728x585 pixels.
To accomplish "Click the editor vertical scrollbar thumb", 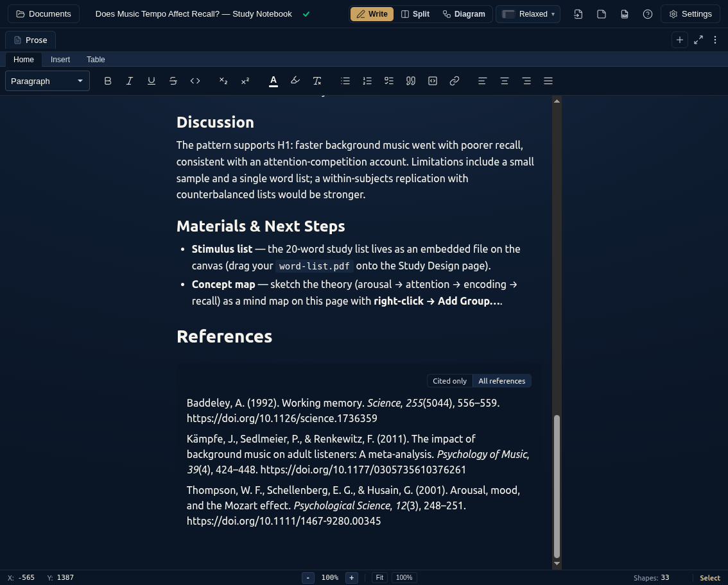I will coord(557,486).
